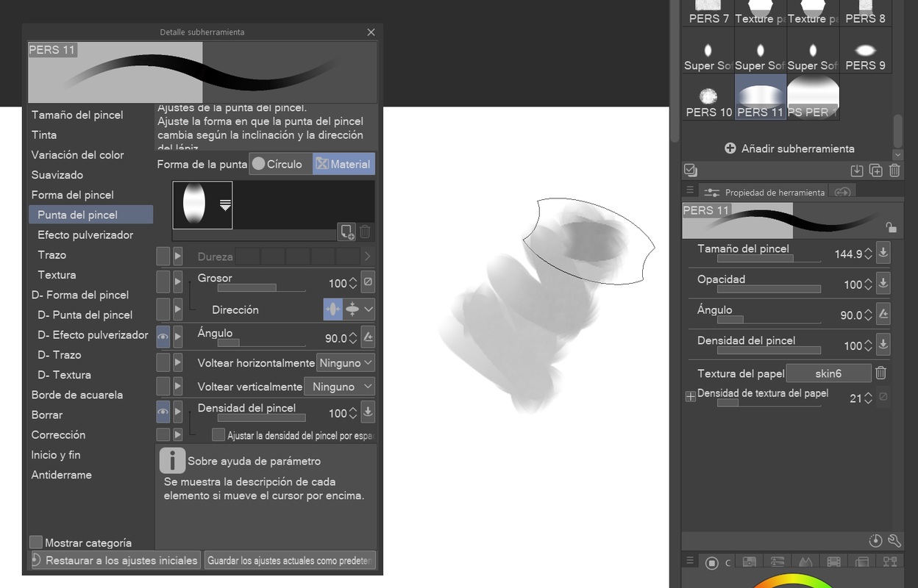Screen dimensions: 918x588
Task: Switch to Propiedad de herramienta tab
Action: click(x=764, y=192)
